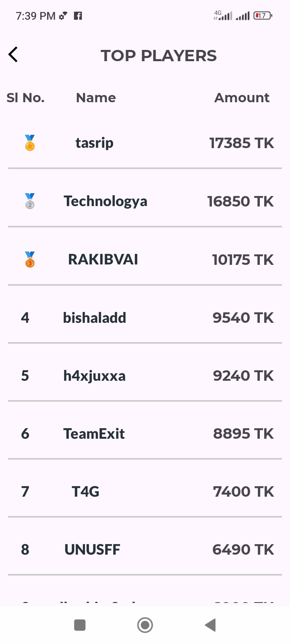Select player h4xjuxxa in the list

pos(95,376)
